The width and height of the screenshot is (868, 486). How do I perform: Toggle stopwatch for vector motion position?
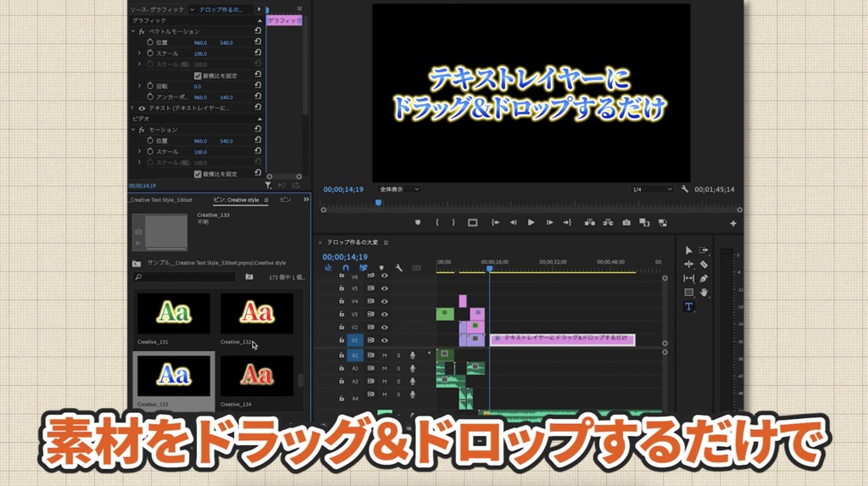pyautogui.click(x=150, y=42)
